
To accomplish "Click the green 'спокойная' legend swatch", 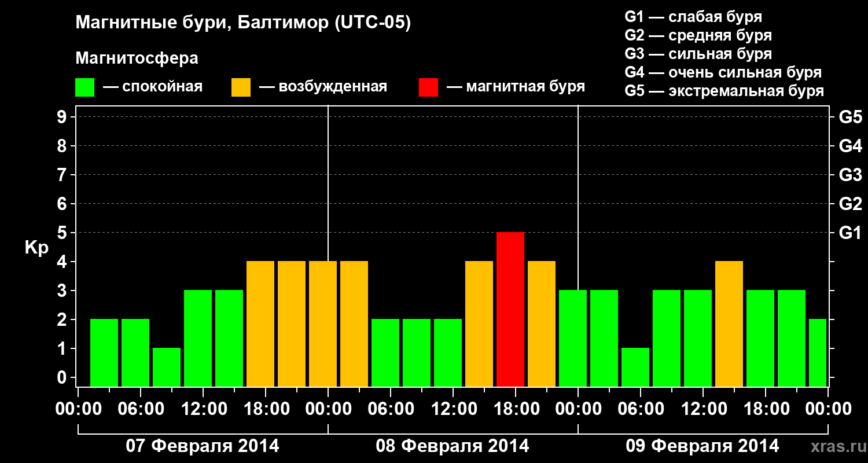I will (84, 87).
